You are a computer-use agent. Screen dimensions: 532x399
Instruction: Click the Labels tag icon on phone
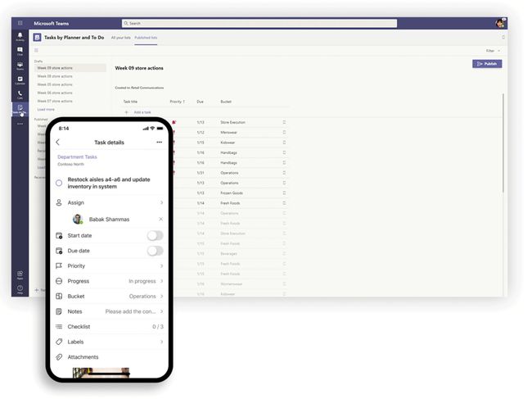point(59,342)
